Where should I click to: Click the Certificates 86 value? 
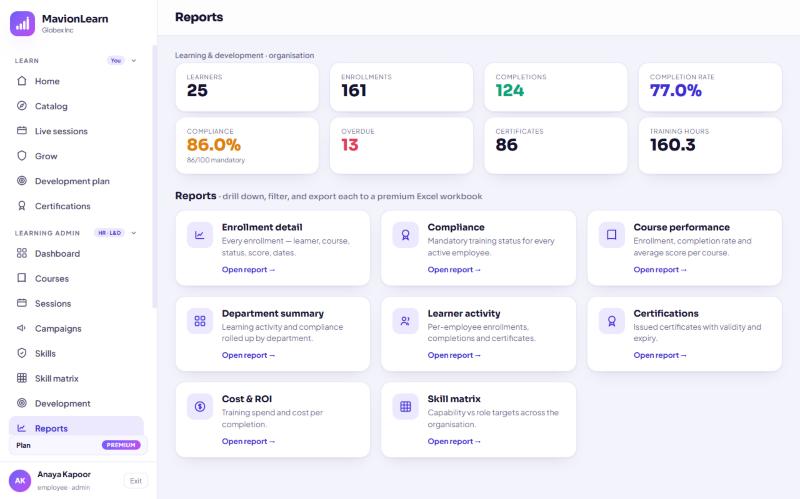click(506, 145)
